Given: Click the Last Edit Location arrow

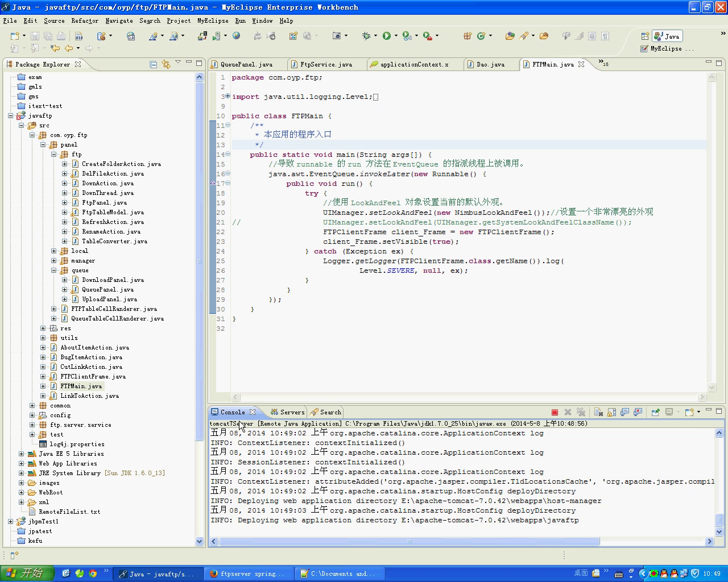Looking at the screenshot, I should 55,48.
